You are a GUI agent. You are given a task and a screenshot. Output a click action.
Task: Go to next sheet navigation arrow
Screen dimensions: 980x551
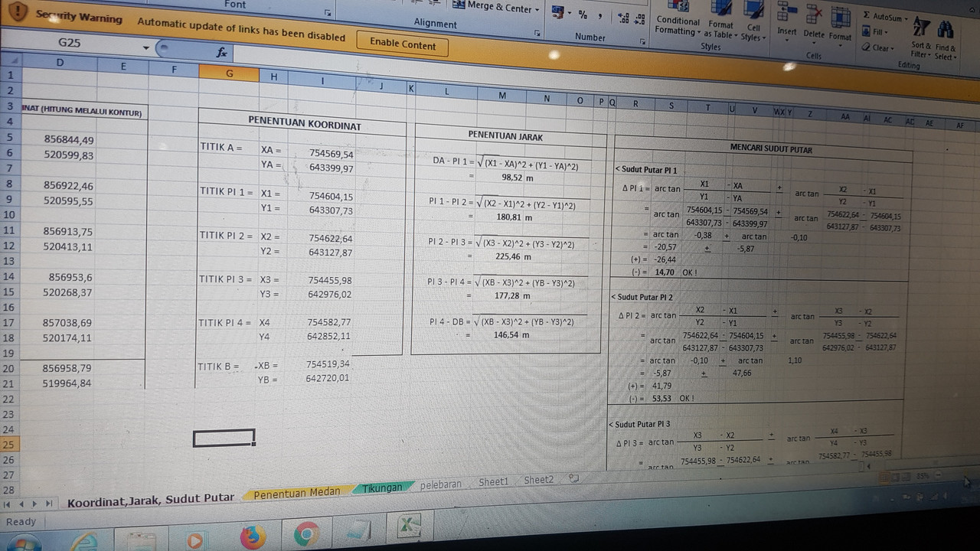point(35,504)
